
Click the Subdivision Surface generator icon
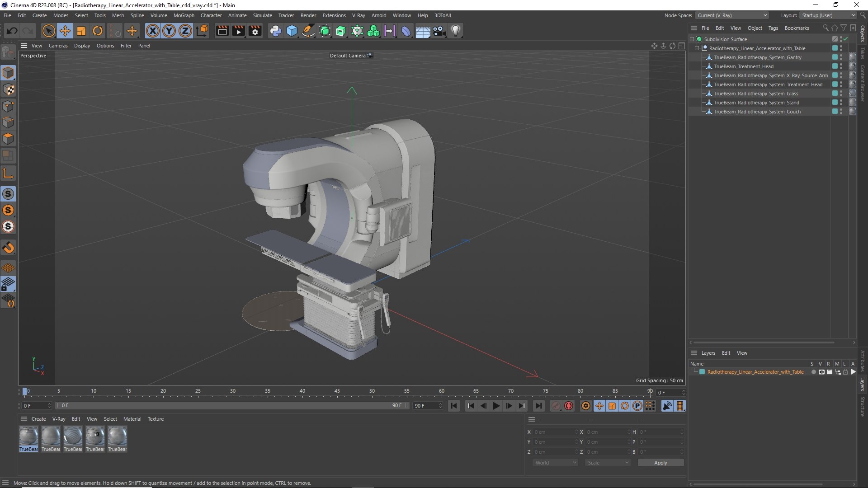[x=325, y=31]
